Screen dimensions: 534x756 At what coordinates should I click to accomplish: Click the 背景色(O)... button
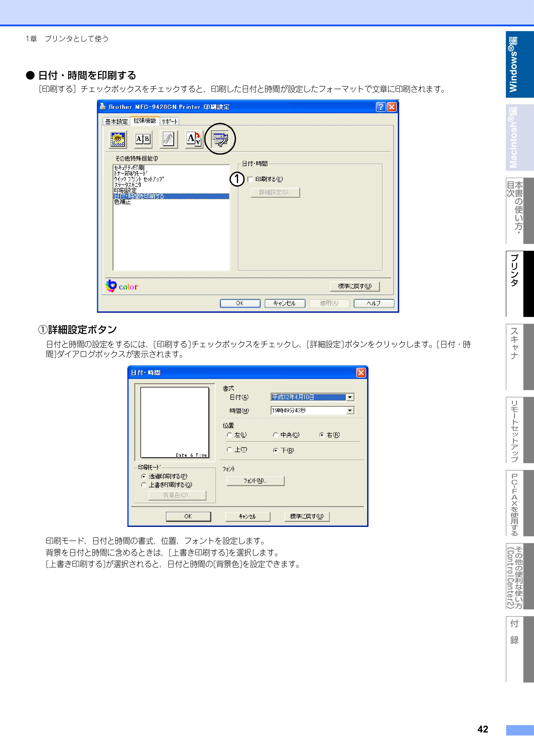pos(178,495)
